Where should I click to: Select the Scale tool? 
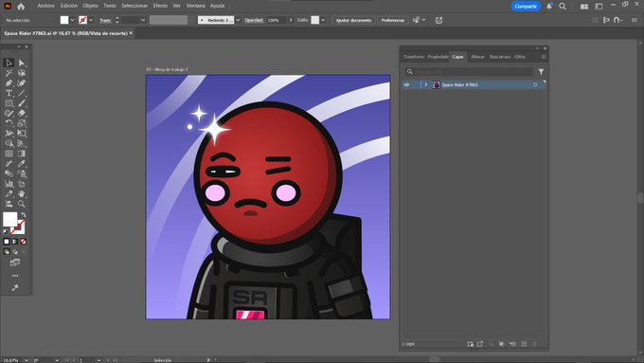tap(22, 123)
